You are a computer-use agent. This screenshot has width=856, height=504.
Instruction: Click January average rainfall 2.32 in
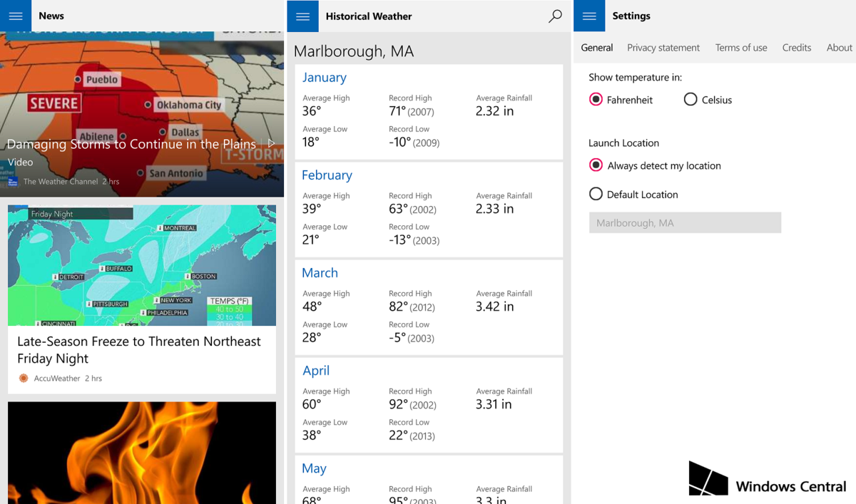494,111
